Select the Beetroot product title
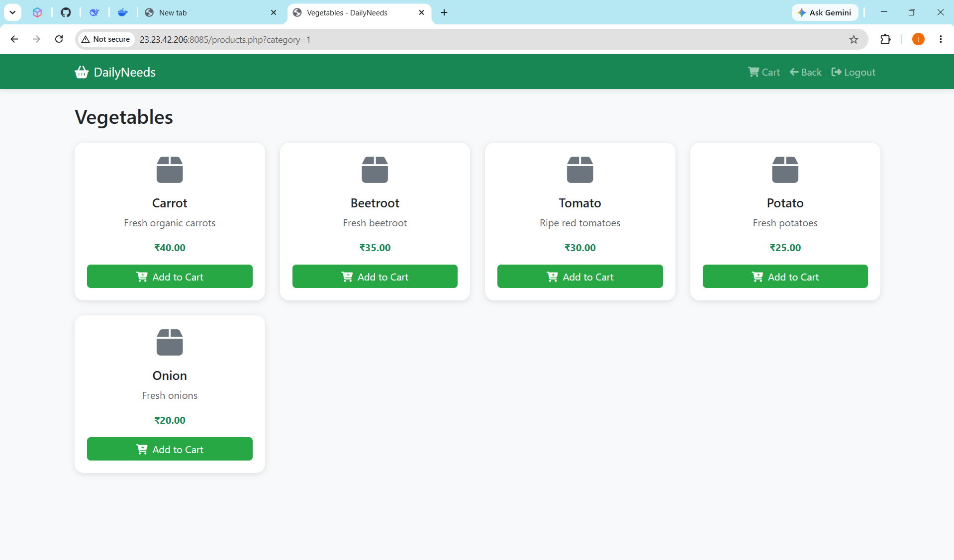Image resolution: width=954 pixels, height=560 pixels. coord(375,203)
